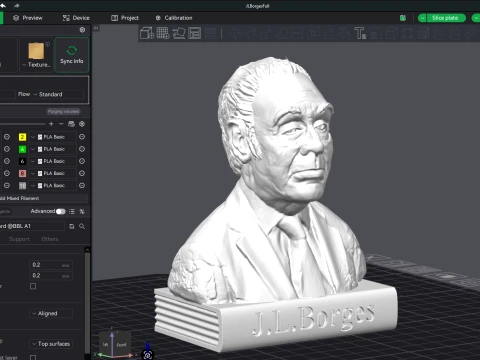Remove a filament with the minus icon
Screen dimensions: 480x360
pyautogui.click(x=61, y=124)
